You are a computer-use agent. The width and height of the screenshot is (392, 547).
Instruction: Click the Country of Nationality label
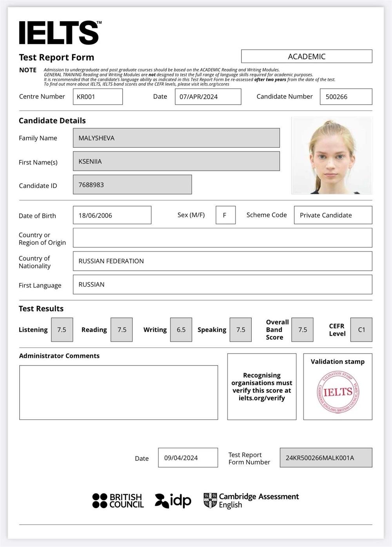pyautogui.click(x=35, y=262)
